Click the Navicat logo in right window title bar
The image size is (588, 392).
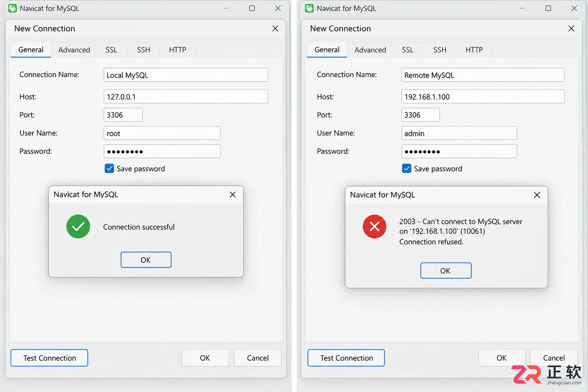pos(310,8)
